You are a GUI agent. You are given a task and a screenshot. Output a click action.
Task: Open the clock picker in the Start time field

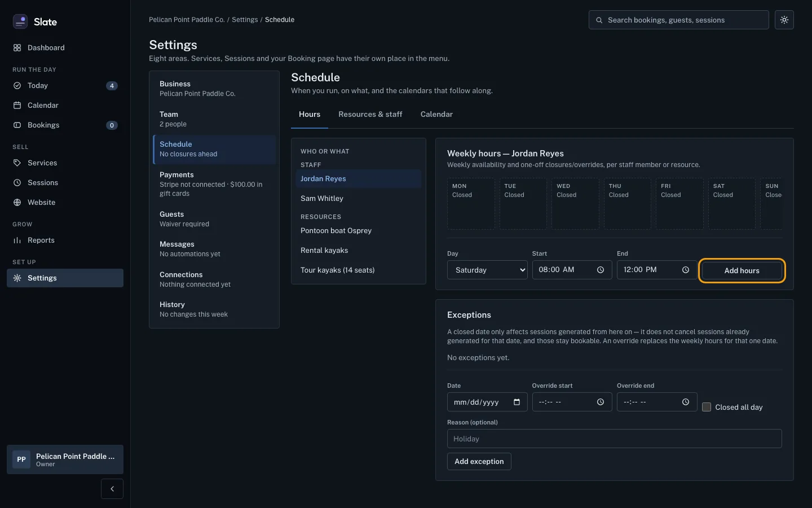tap(601, 270)
